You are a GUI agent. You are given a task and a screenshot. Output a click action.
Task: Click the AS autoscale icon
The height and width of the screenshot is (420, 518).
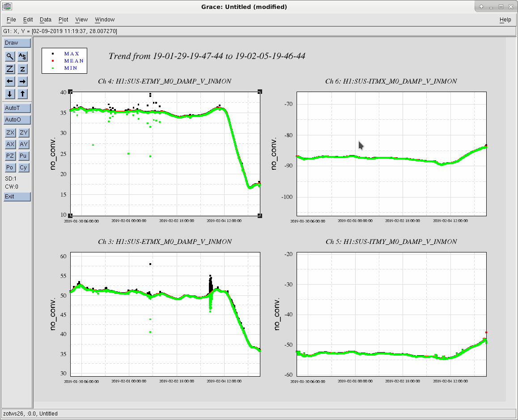coord(22,56)
